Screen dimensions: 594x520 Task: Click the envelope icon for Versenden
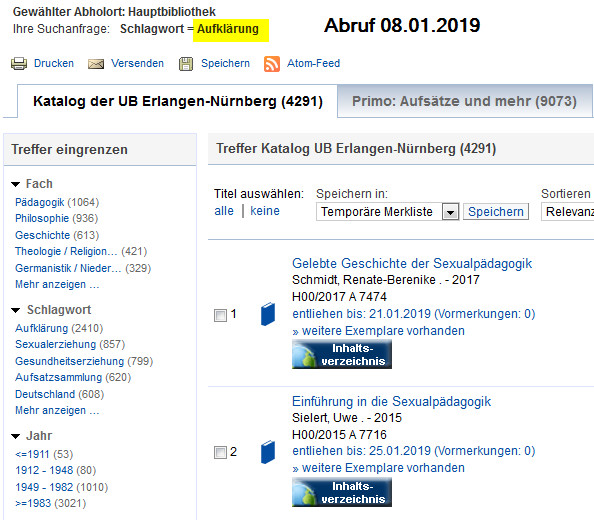click(96, 64)
